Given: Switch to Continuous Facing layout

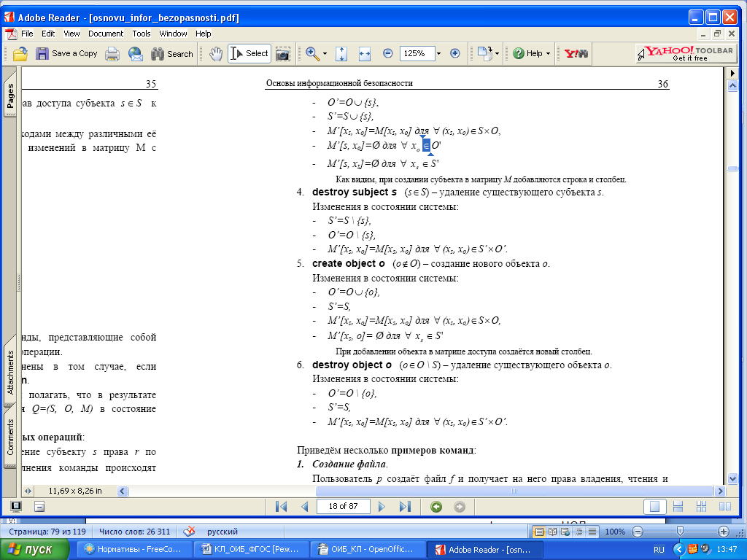Looking at the screenshot, I should click(x=701, y=507).
